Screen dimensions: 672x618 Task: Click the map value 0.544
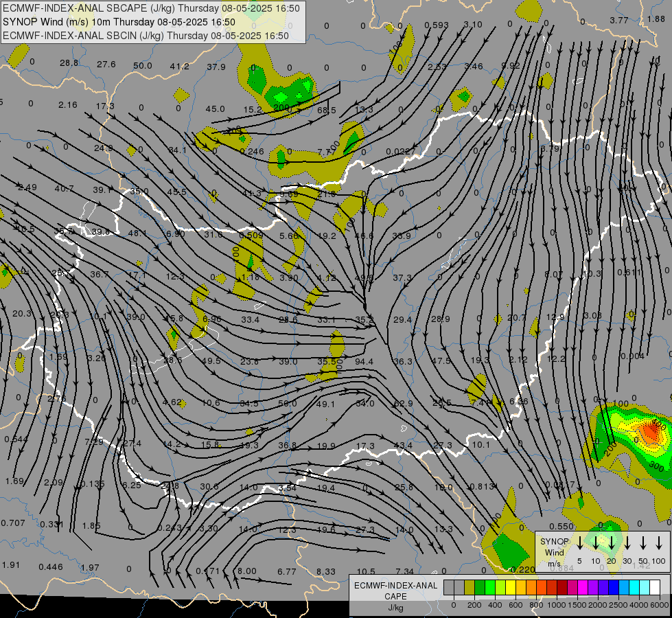[16, 439]
